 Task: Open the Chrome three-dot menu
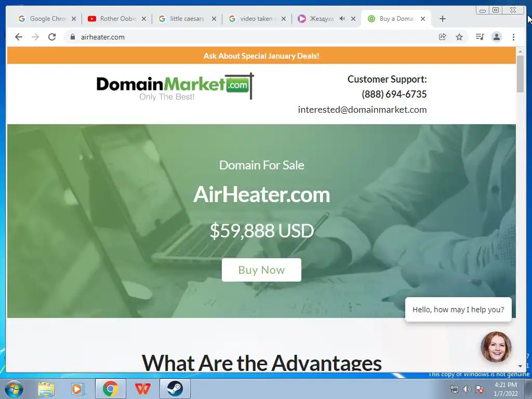[x=513, y=37]
